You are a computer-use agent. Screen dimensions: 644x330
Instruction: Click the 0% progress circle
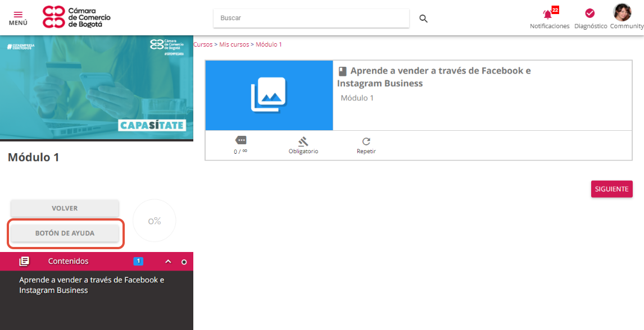155,221
